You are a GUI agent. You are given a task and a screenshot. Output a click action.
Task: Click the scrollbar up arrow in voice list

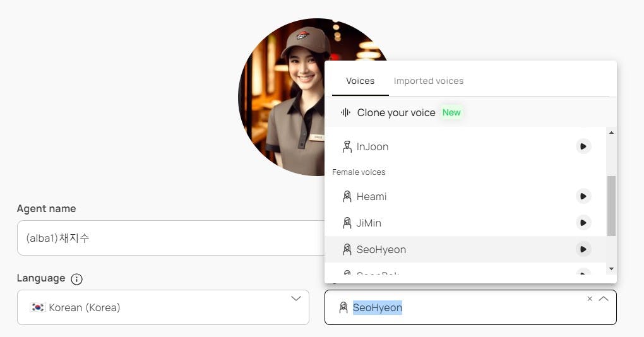(612, 133)
